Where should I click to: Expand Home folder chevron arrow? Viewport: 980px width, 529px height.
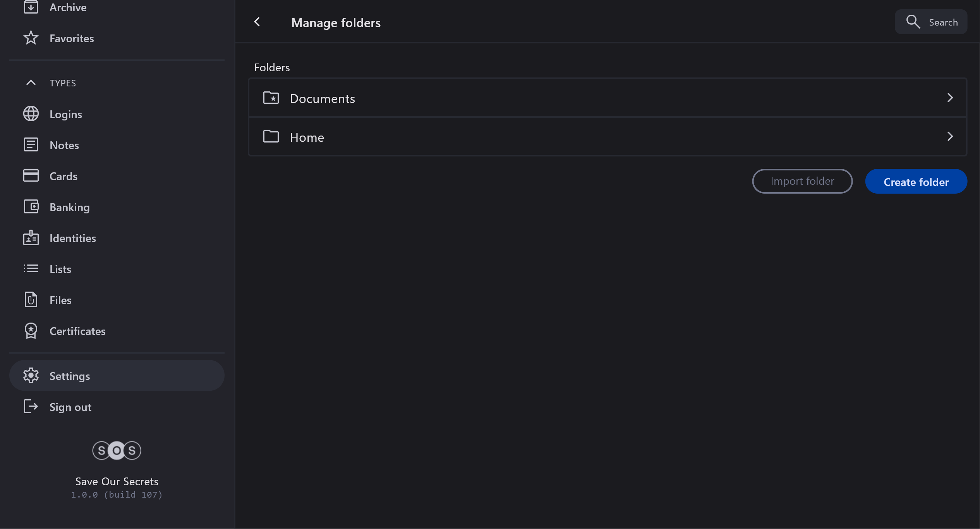[x=950, y=137]
